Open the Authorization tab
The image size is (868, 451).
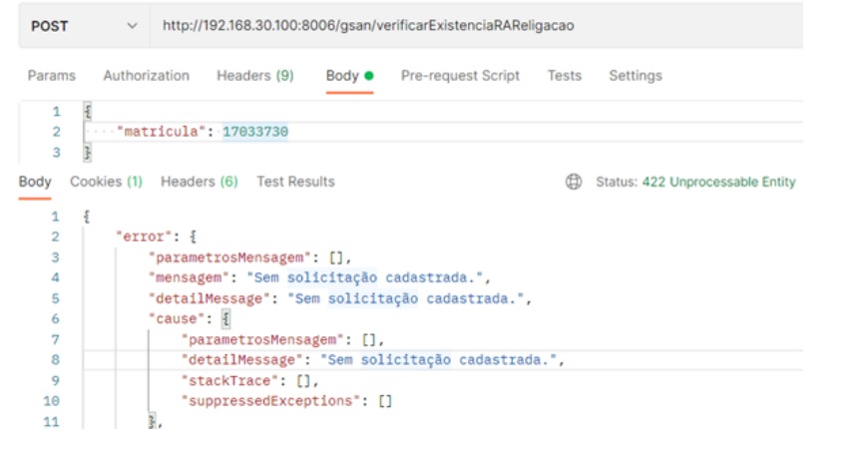pos(146,76)
